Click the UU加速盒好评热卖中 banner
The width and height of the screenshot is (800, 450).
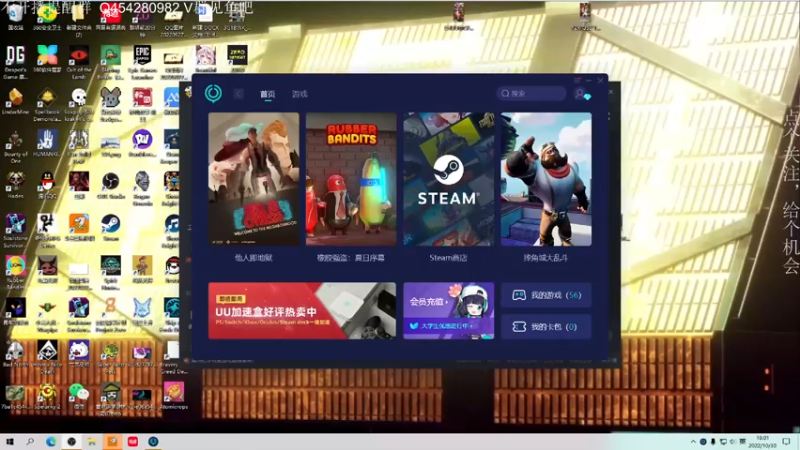tap(302, 311)
